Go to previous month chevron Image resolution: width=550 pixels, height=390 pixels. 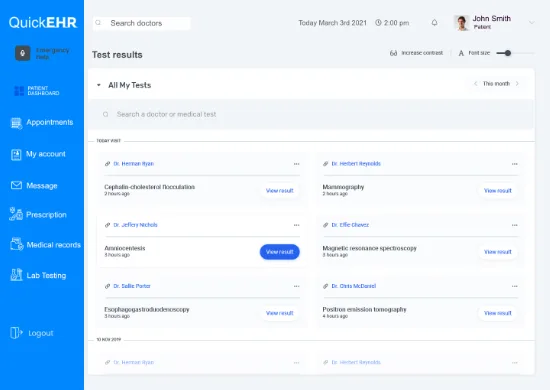tap(476, 83)
